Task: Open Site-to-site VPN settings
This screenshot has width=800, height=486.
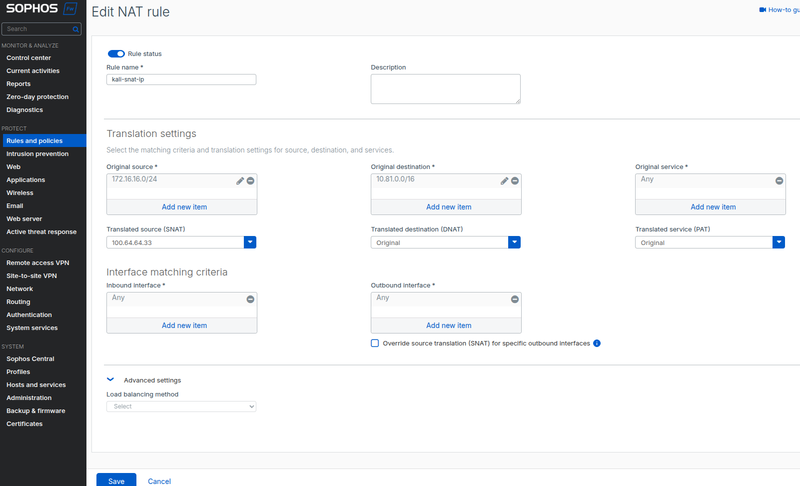Action: click(32, 276)
